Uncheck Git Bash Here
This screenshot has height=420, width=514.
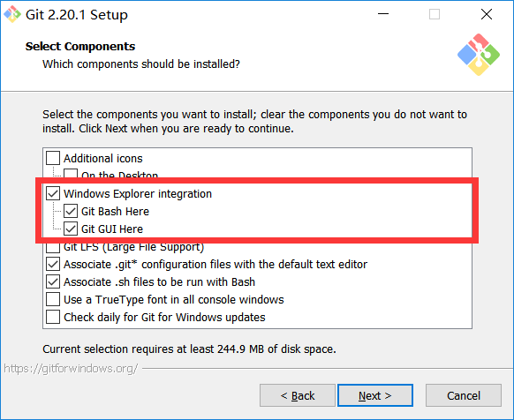click(71, 211)
